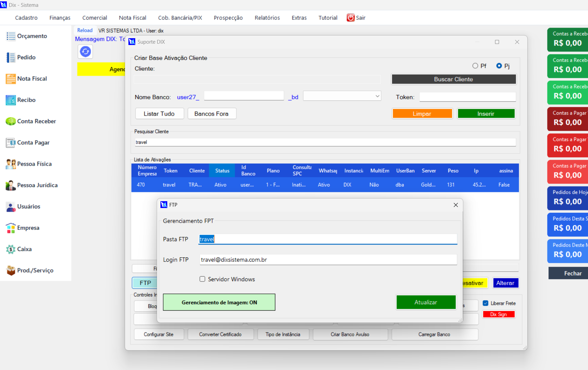Viewport: 588px width, 370px height.
Task: Open Prod./Serviço sidebar icon
Action: click(11, 270)
